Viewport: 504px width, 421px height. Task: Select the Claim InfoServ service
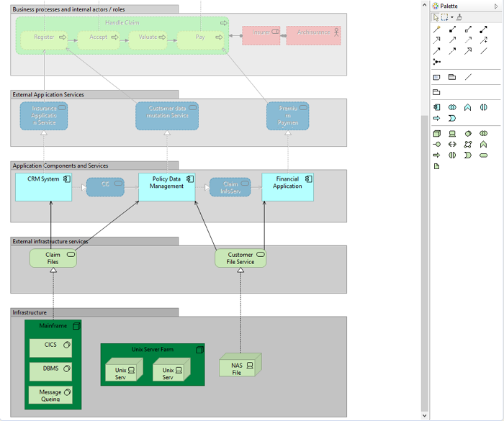[x=230, y=187]
